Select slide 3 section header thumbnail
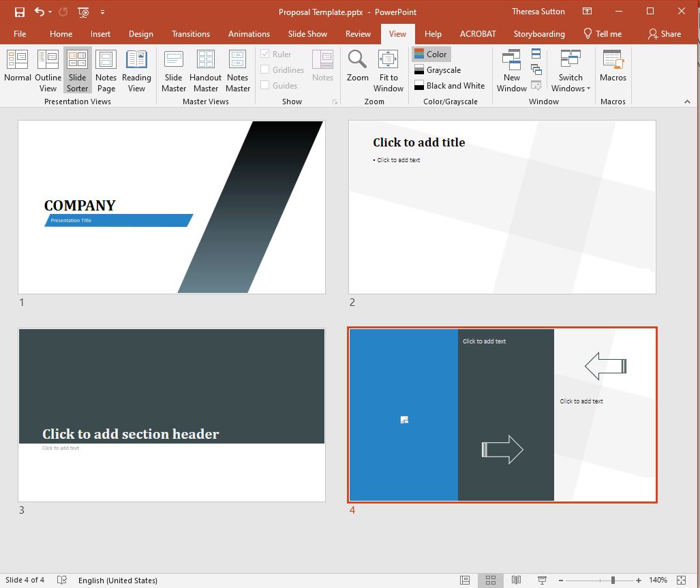 click(x=172, y=415)
